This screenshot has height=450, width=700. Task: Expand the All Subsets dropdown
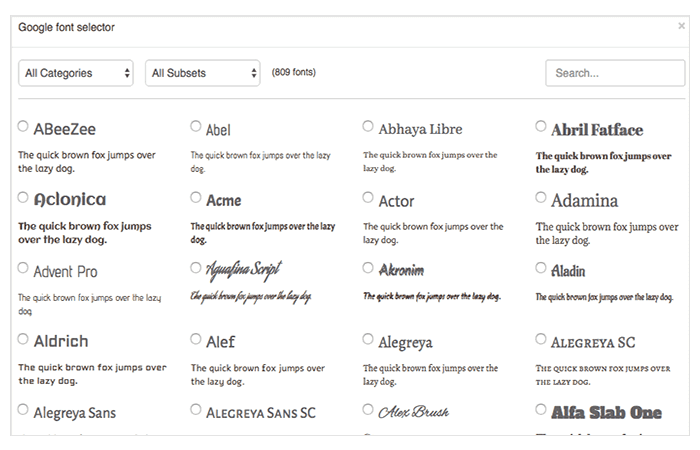pyautogui.click(x=203, y=73)
